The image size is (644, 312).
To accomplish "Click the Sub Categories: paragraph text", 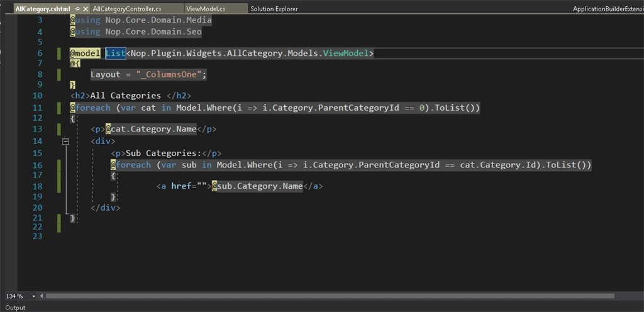I will tap(163, 153).
